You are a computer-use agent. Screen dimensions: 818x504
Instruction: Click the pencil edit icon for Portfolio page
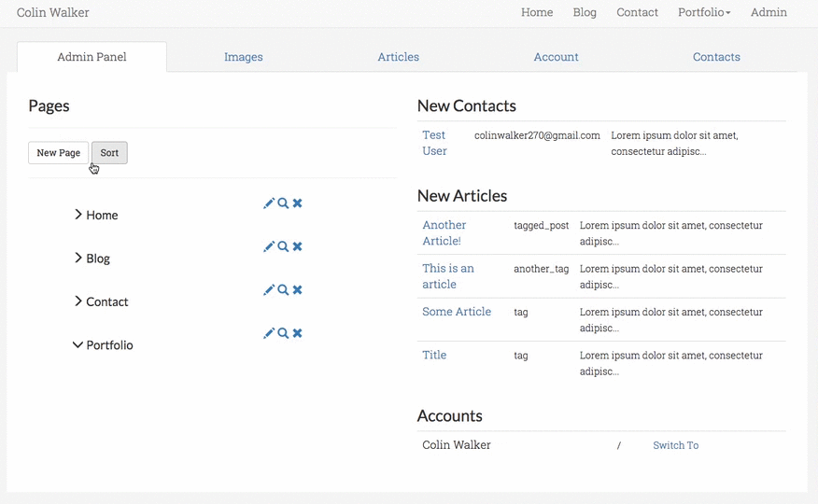point(269,333)
